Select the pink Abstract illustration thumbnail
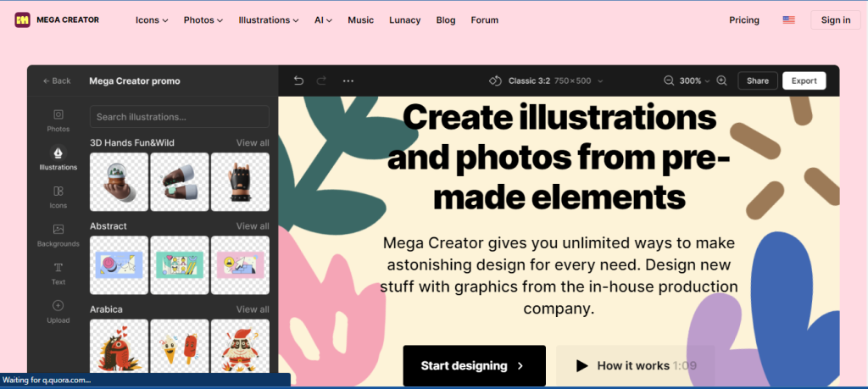Viewport: 868px width, 389px height. (x=240, y=265)
